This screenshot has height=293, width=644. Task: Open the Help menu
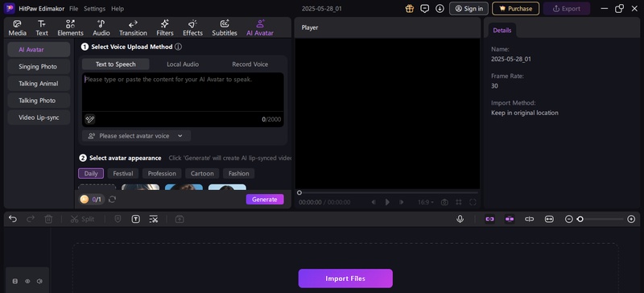point(118,9)
